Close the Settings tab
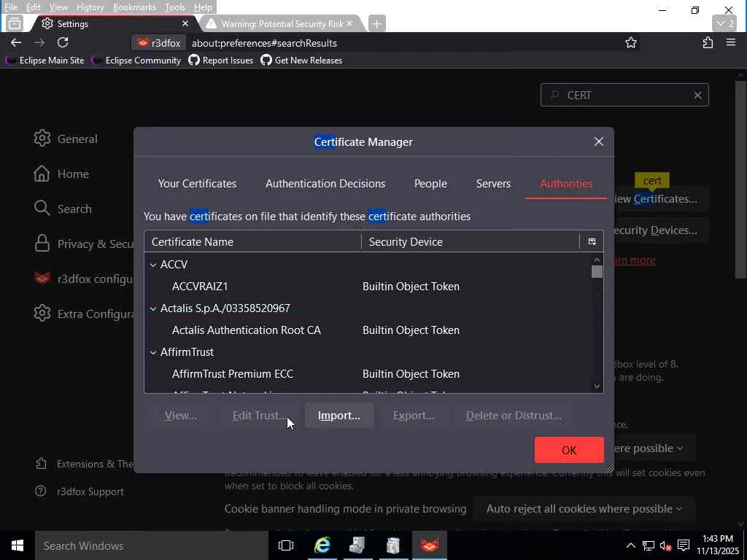This screenshot has height=560, width=747. [185, 23]
